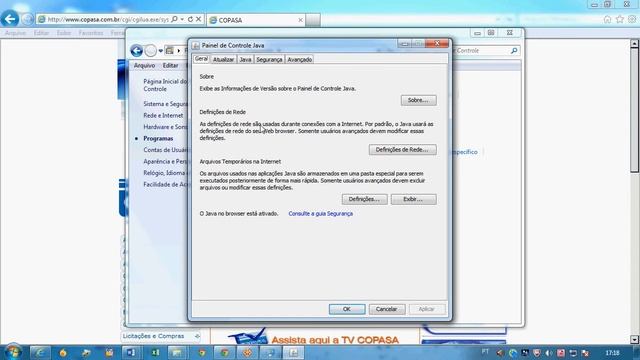Open the Facilidade de Acesso category
Viewport: 640px width, 360px height.
pyautogui.click(x=165, y=184)
